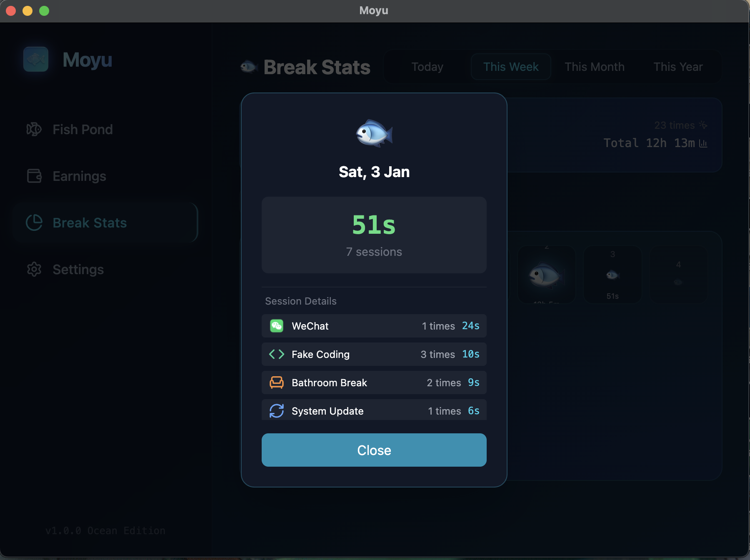
Task: Click the Session Details label
Action: (301, 301)
